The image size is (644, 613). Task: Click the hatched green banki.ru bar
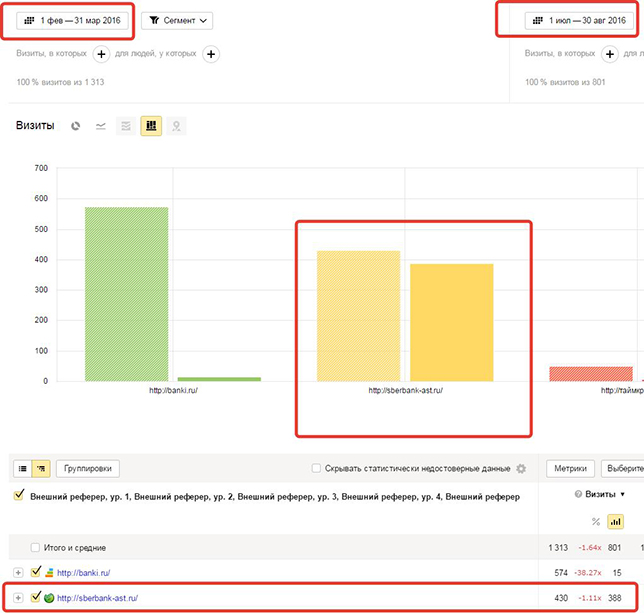126,294
